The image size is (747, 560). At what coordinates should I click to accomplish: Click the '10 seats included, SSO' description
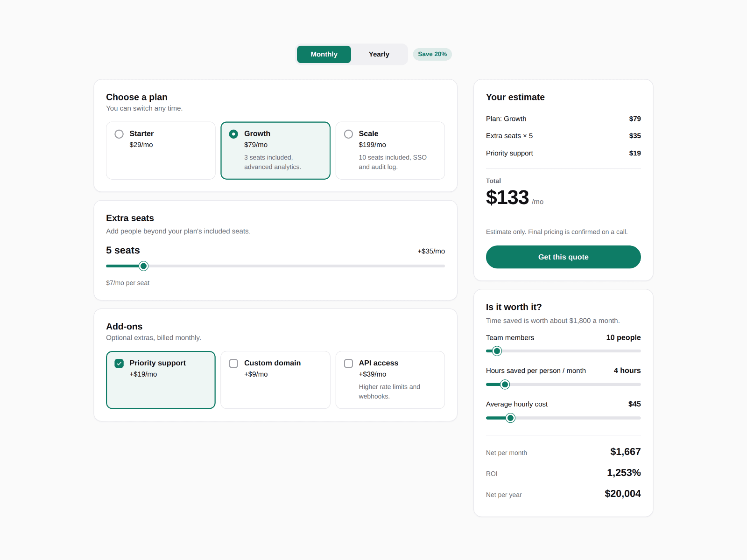[393, 162]
